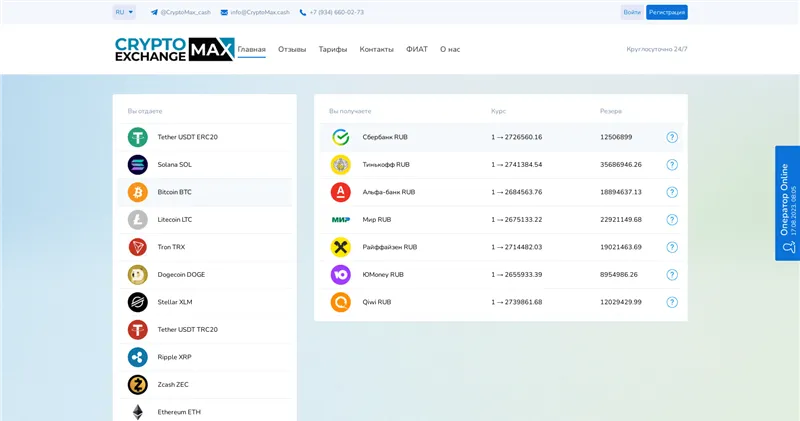Open help icon for Qiwi RUB row

point(672,303)
